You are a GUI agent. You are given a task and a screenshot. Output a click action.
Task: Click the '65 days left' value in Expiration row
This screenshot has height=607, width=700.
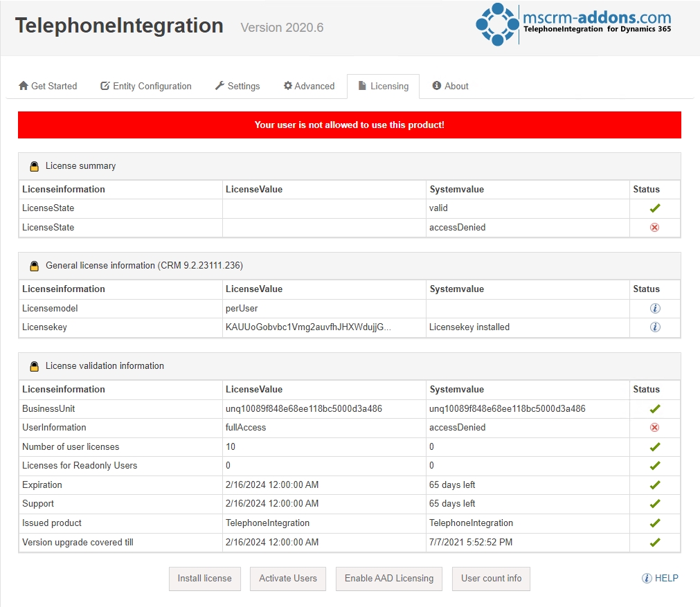[x=452, y=484]
